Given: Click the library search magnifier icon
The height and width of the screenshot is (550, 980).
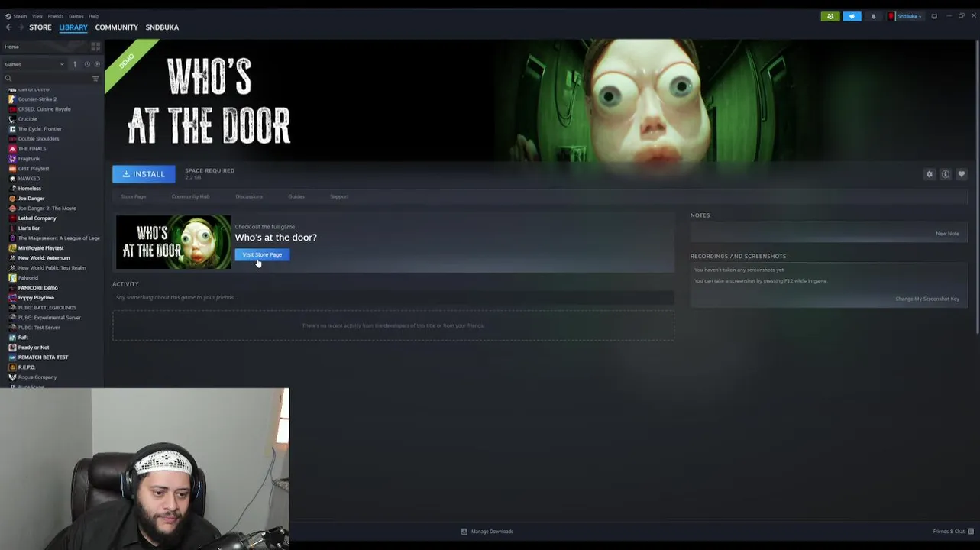Looking at the screenshot, I should tap(8, 79).
